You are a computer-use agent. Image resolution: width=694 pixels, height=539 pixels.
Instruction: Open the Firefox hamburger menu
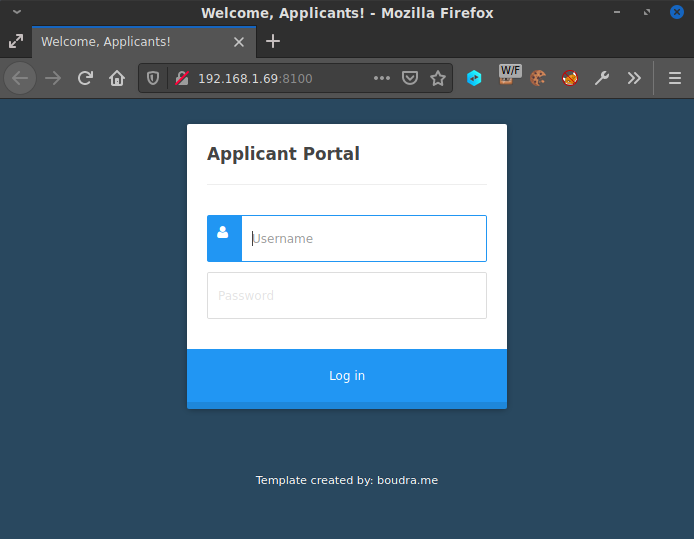[x=674, y=78]
